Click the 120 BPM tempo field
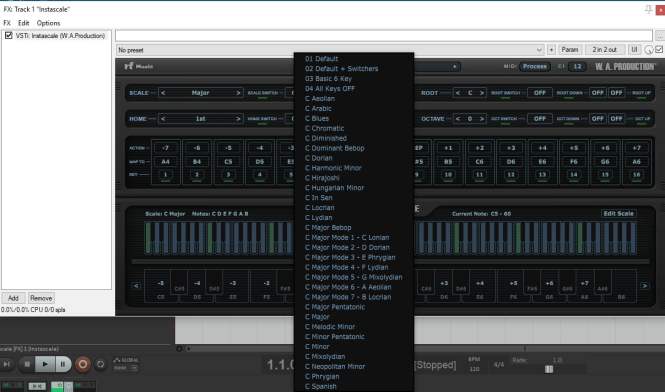The height and width of the screenshot is (392, 665). point(474,369)
